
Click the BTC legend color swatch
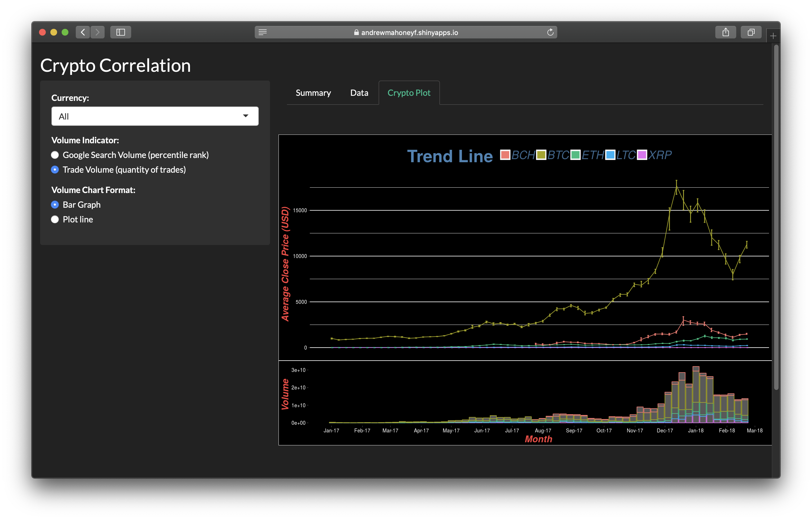coord(541,155)
